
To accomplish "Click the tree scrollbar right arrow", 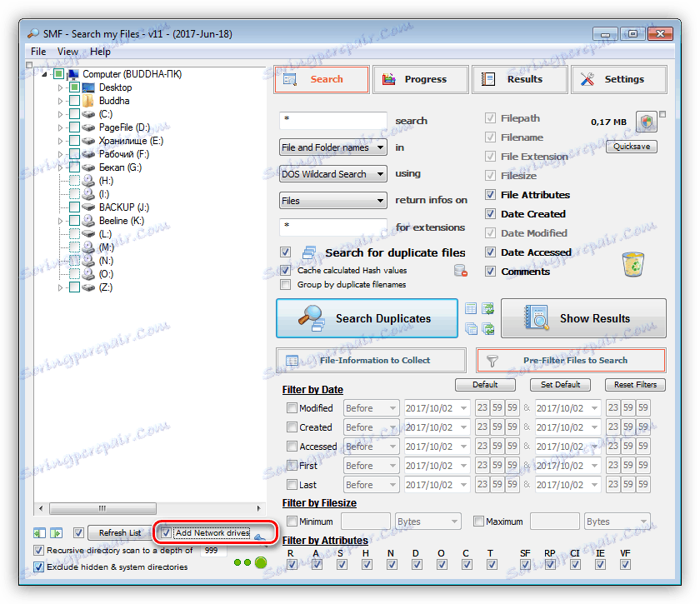I will coord(259,508).
